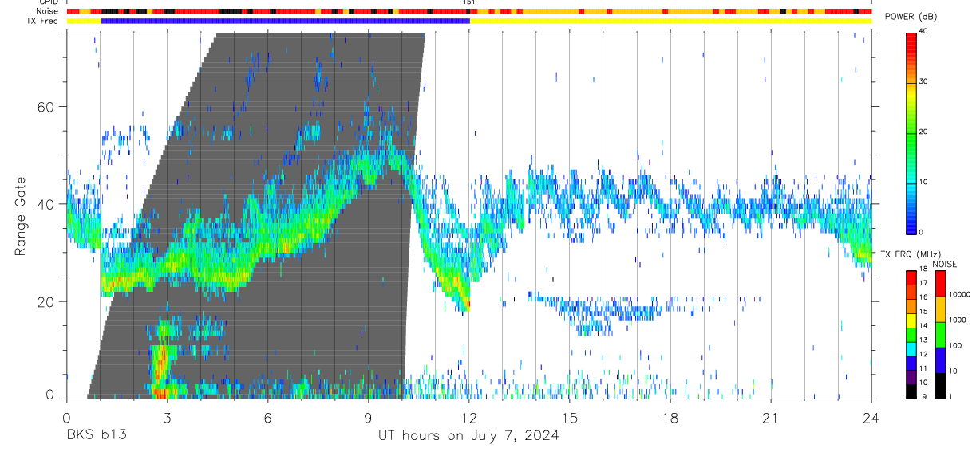This screenshot has height=452, width=980.
Task: Select the UT hours on July 7, 2024 caption
Action: click(x=468, y=435)
